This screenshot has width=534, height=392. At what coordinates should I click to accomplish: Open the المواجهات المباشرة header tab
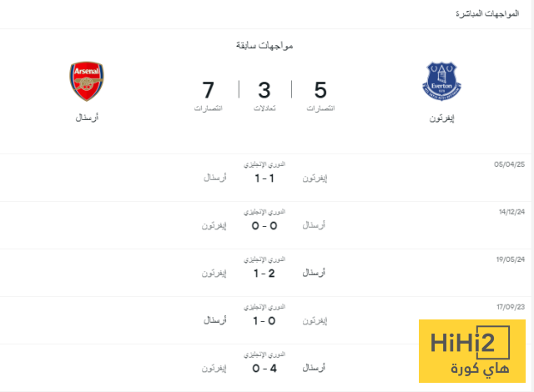[x=488, y=14]
